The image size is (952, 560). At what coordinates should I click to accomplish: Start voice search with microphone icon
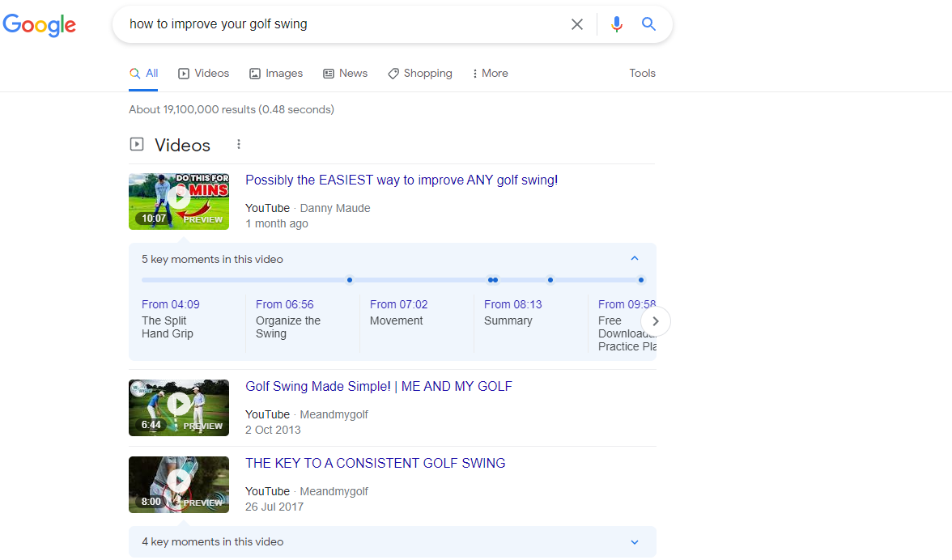pos(616,24)
